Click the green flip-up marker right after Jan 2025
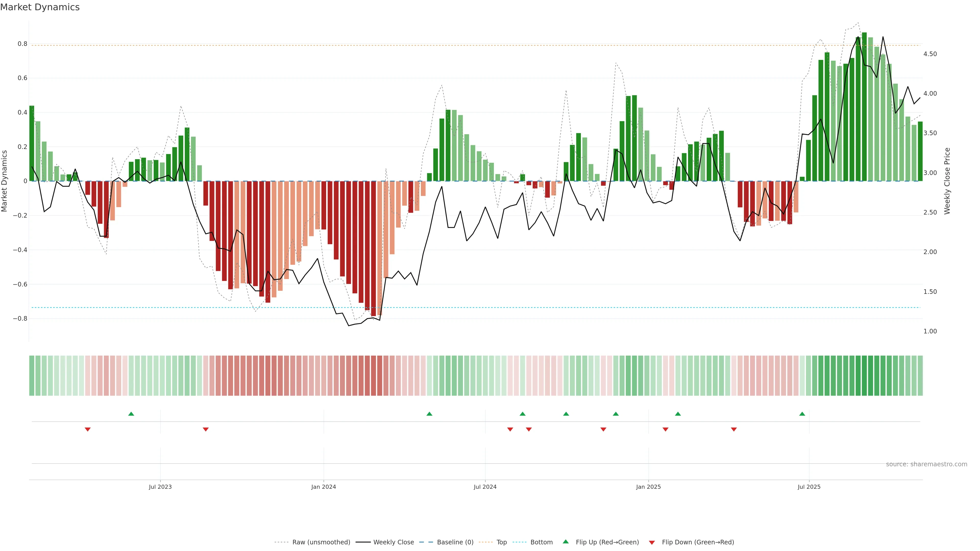Screen dimensions: 980x551 pos(678,414)
